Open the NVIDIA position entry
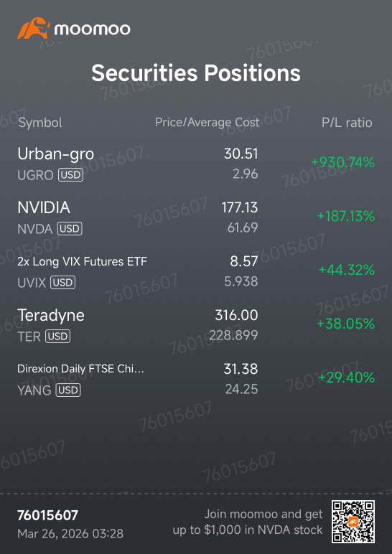 [x=196, y=217]
